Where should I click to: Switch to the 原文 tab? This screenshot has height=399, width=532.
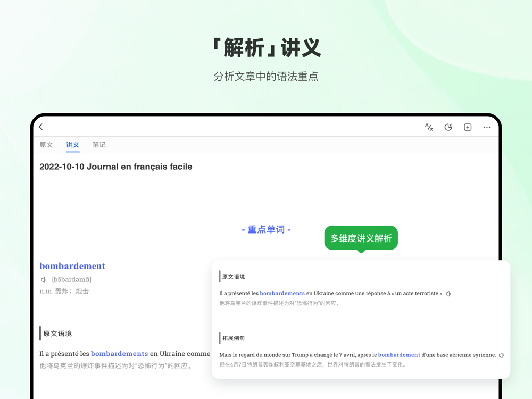[x=46, y=145]
